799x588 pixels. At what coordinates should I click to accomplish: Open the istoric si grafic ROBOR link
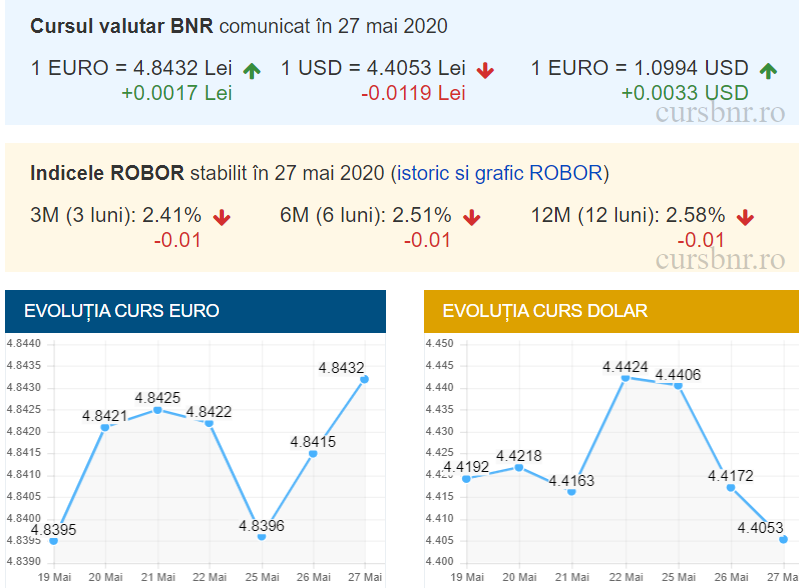499,173
